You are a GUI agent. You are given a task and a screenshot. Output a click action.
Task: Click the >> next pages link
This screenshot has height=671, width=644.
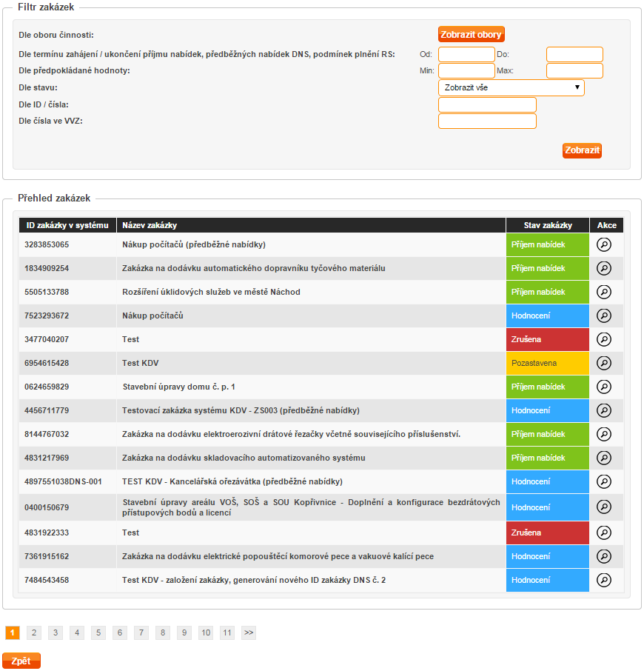point(249,632)
